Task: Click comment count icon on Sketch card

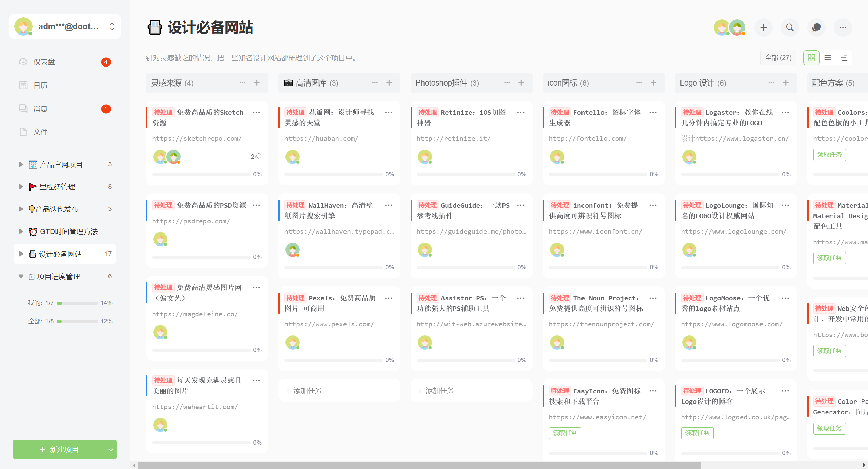Action: pos(258,156)
